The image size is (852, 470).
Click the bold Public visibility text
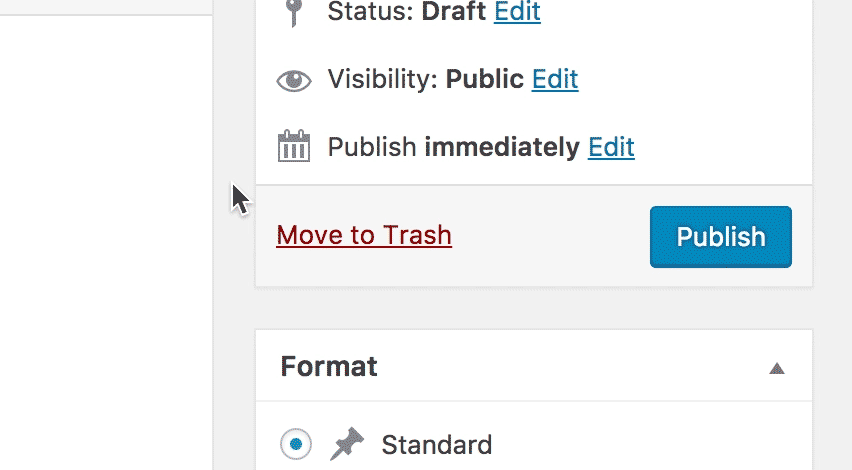tap(485, 79)
